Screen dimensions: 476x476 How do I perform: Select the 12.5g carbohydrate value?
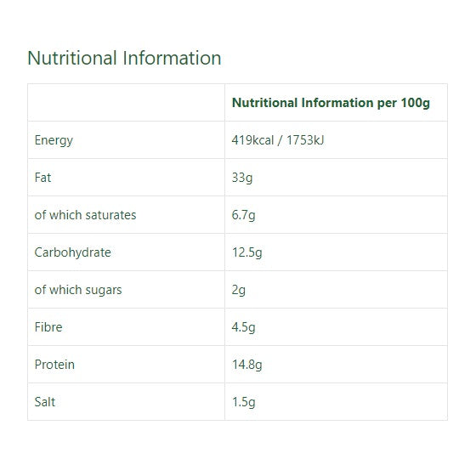[246, 252]
